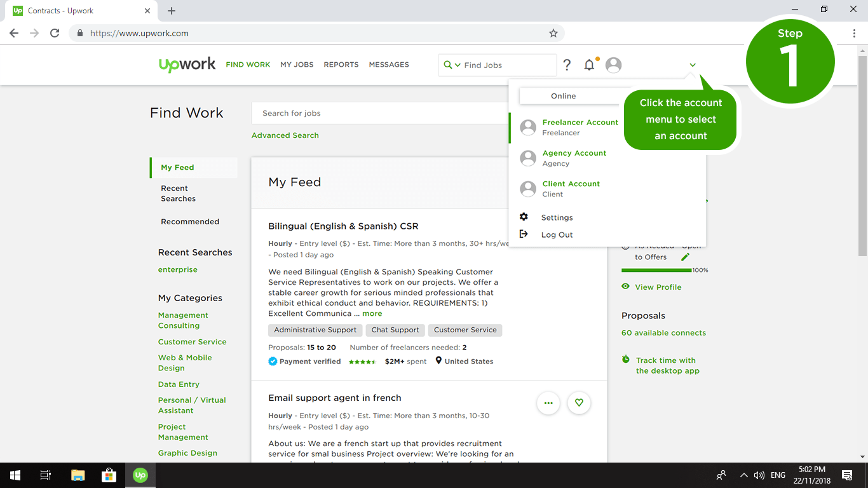Open the Upwork home logo

186,64
